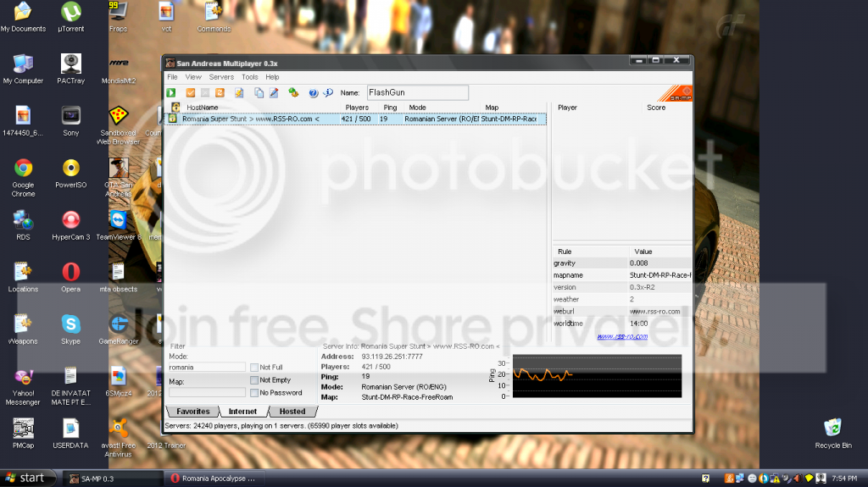This screenshot has width=868, height=487.
Task: Open Fraps desktop icon
Action: pos(118,17)
